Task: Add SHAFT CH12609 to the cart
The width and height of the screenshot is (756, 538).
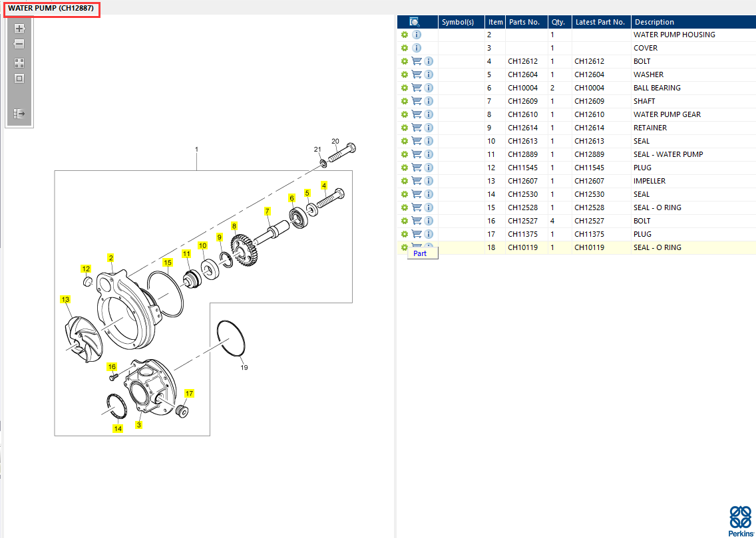Action: (417, 101)
